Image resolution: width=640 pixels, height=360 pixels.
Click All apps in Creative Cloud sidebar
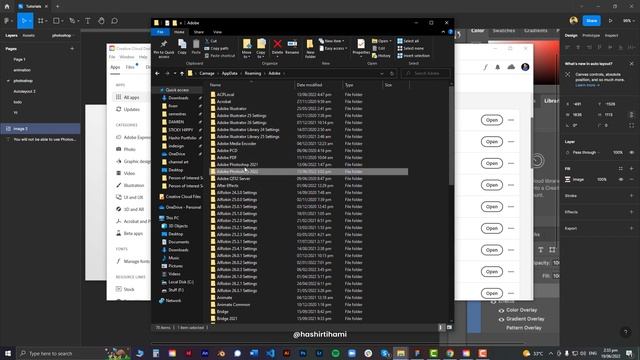click(x=132, y=97)
